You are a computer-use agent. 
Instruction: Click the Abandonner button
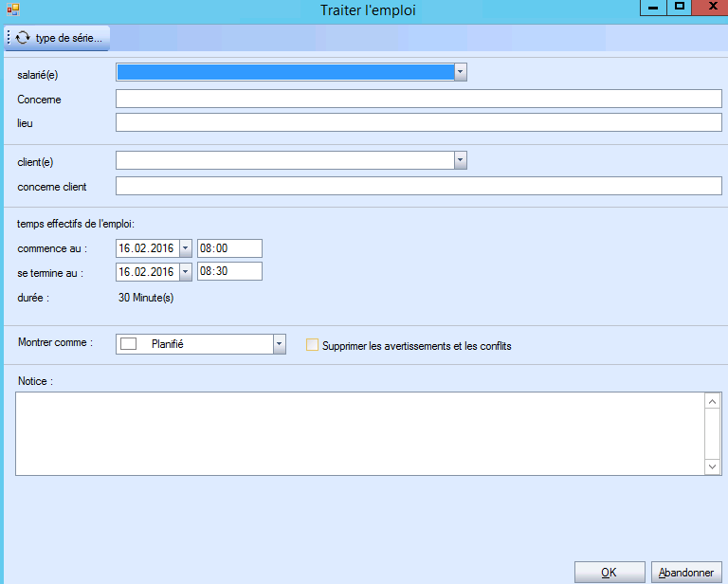click(x=686, y=573)
